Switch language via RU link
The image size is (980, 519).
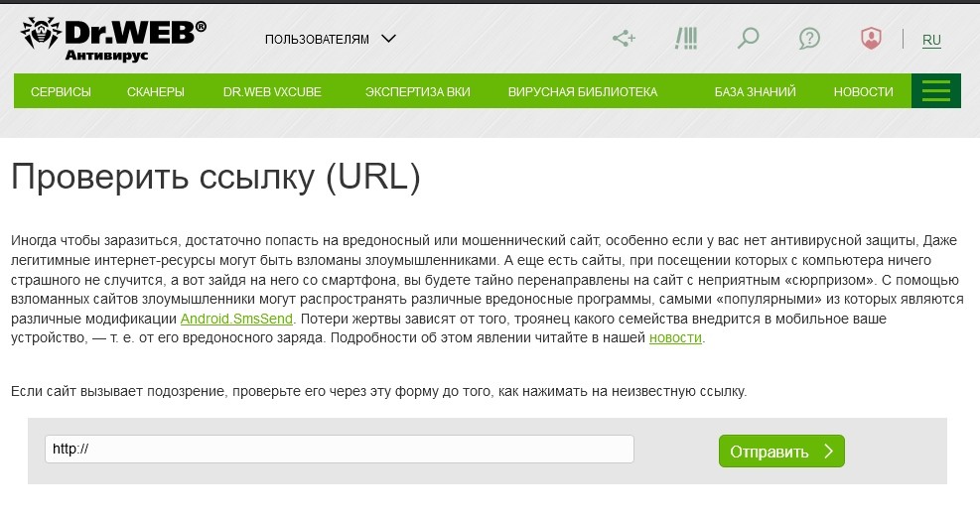(931, 41)
